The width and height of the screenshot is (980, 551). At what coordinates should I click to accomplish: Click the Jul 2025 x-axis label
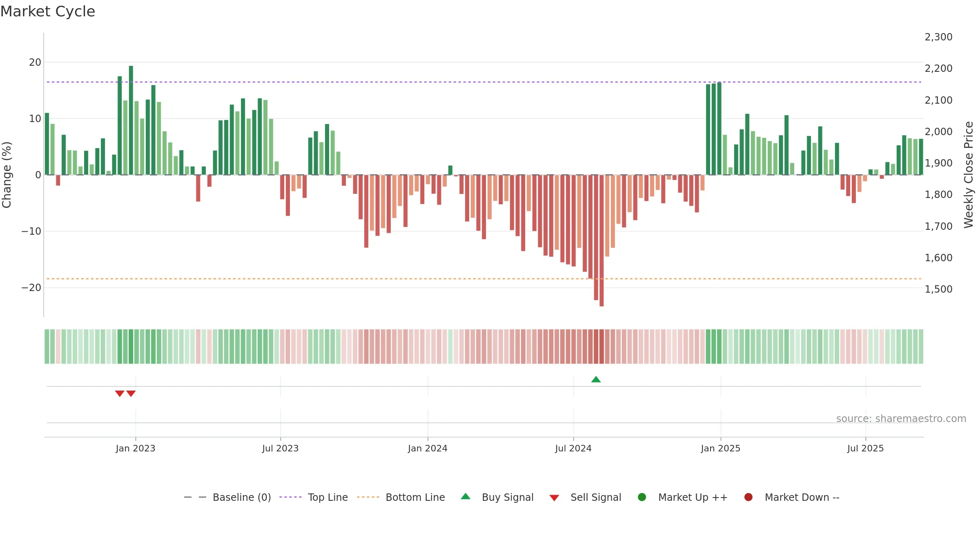pyautogui.click(x=866, y=449)
